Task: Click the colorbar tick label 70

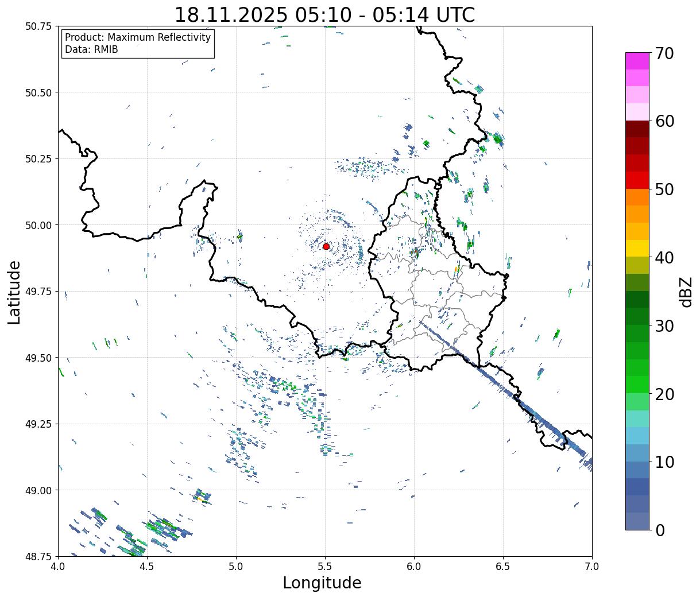Action: (x=664, y=53)
